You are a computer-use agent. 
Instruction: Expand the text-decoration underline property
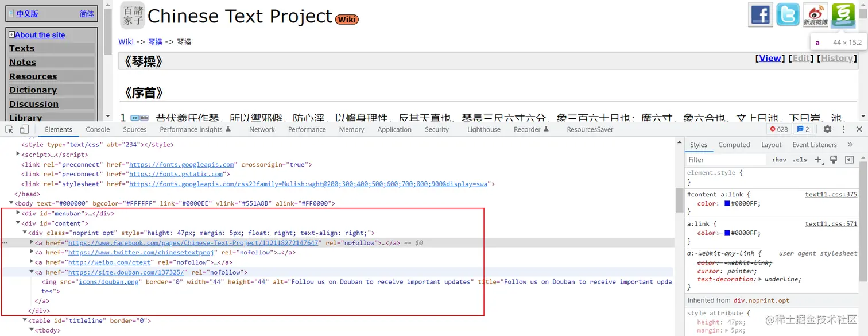click(x=761, y=279)
